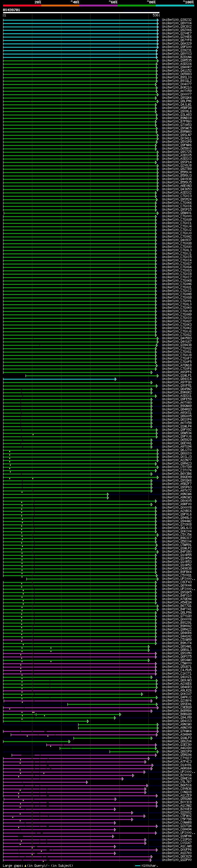Select hit label UniRef100_Q40938
This screenshot has height=868, width=197.
click(177, 179)
